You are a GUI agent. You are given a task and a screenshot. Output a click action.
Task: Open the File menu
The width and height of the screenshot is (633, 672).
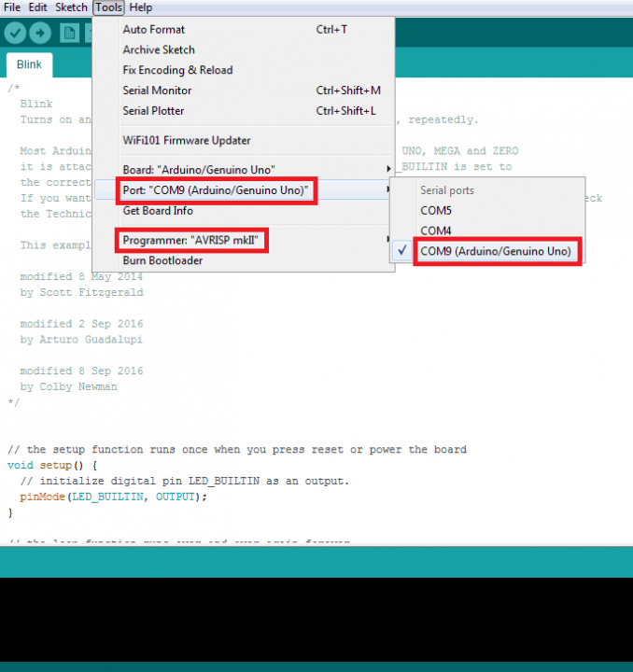click(12, 7)
